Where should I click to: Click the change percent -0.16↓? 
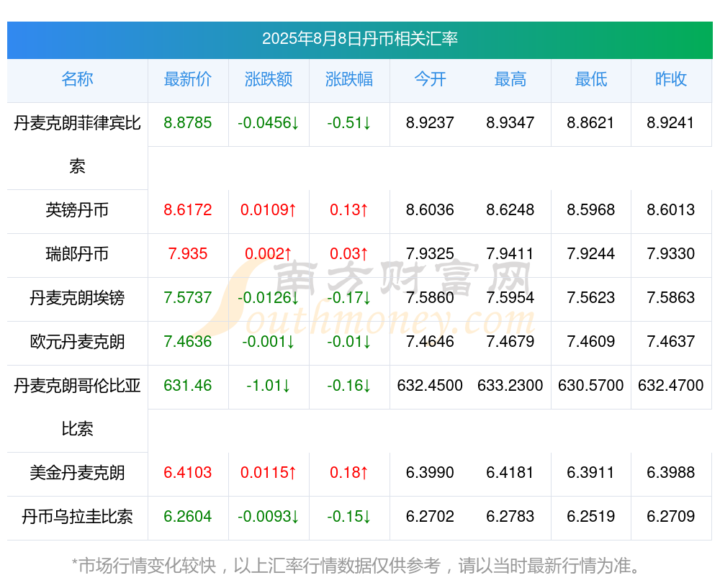(x=349, y=386)
